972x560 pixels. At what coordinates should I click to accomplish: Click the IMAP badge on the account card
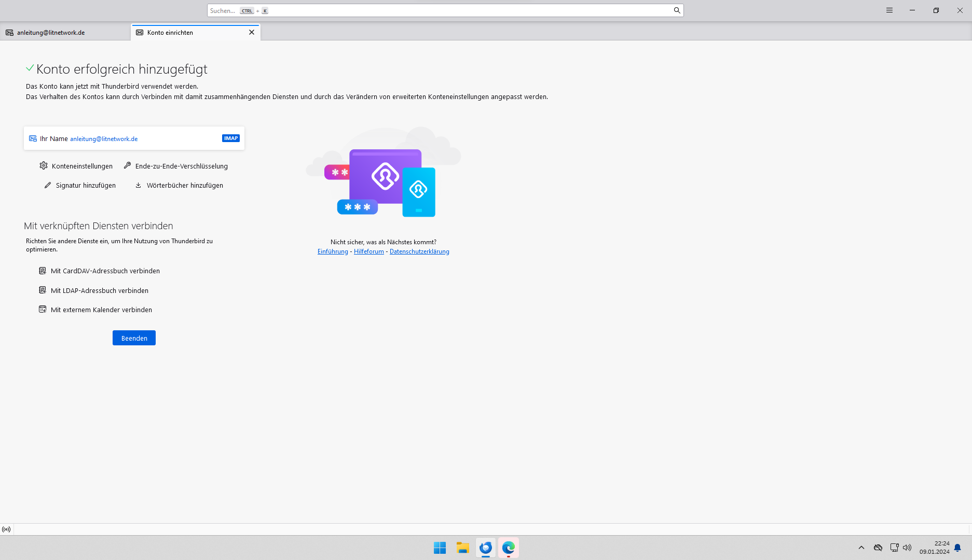(230, 138)
